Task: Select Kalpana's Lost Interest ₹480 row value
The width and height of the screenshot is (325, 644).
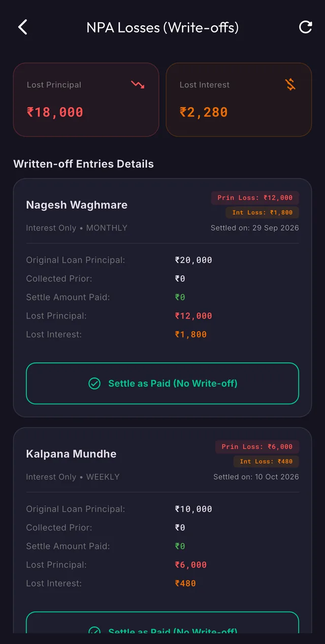Action: pyautogui.click(x=185, y=584)
